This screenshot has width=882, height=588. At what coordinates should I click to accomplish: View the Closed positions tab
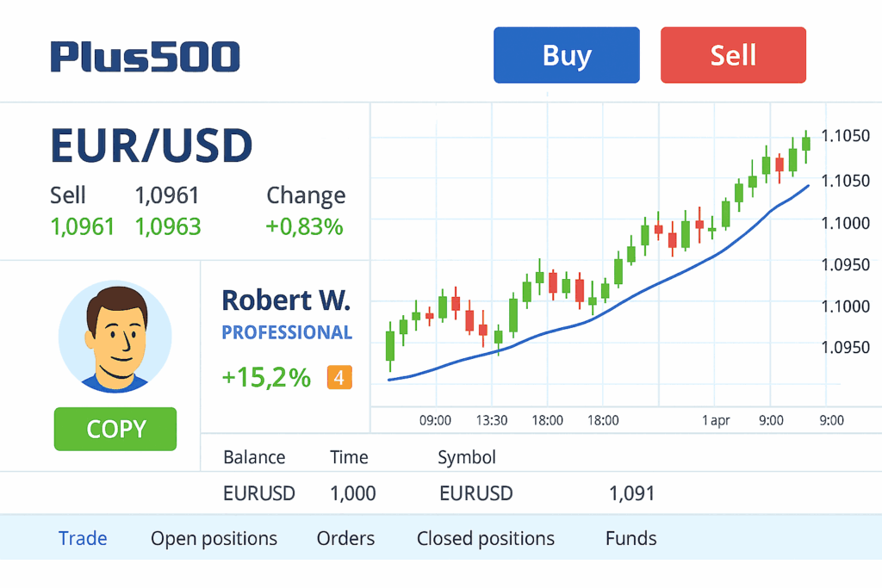click(x=486, y=539)
